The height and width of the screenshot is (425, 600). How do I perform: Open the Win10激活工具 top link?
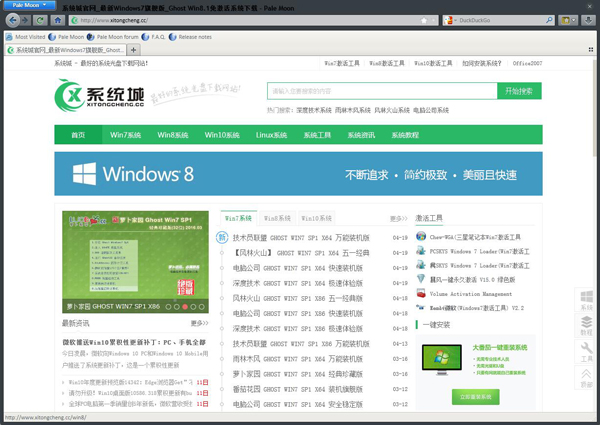(x=433, y=63)
